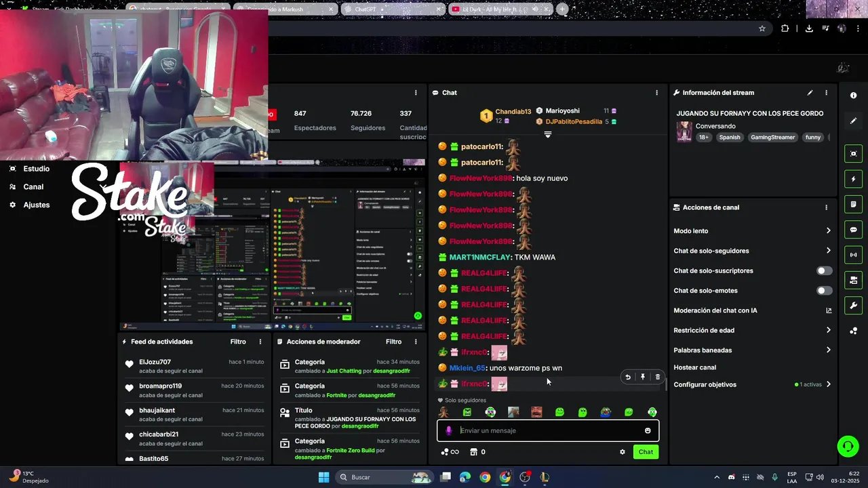
Task: Open the shop icon below chat input
Action: click(474, 452)
